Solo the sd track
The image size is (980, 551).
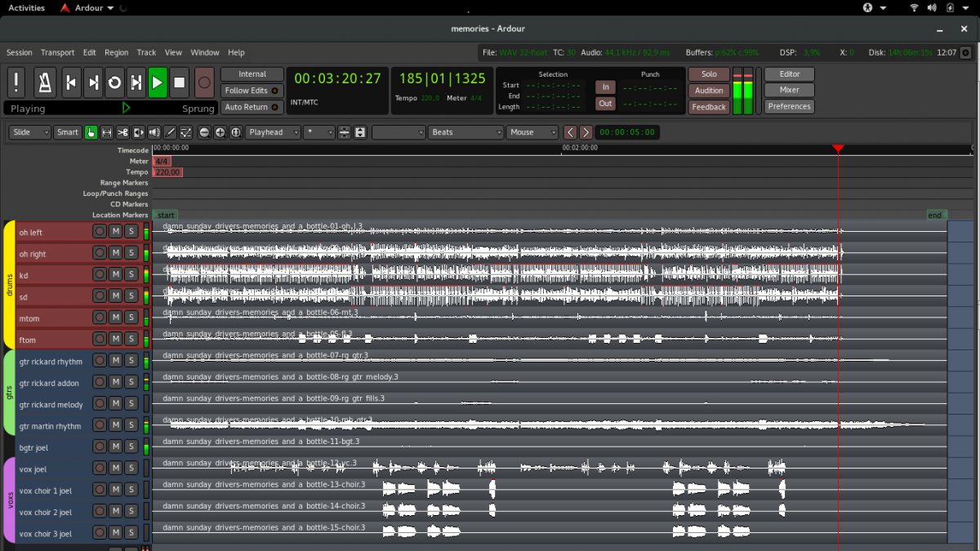tap(130, 295)
